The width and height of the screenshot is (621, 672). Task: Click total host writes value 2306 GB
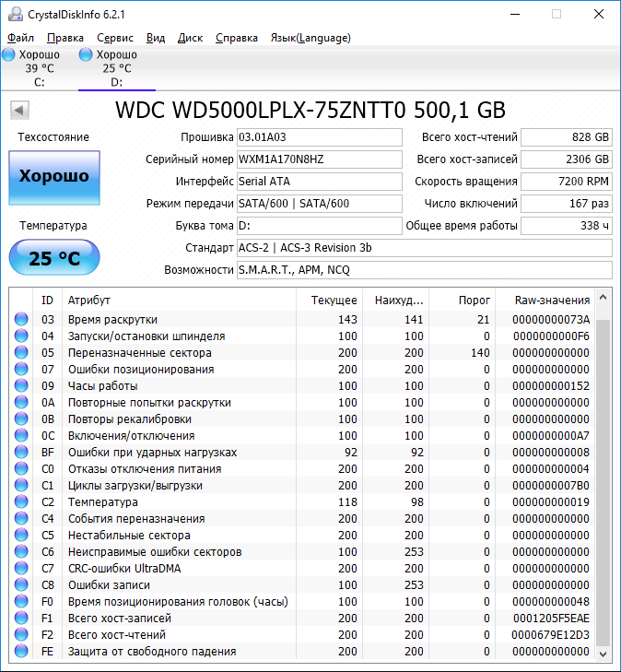[567, 159]
